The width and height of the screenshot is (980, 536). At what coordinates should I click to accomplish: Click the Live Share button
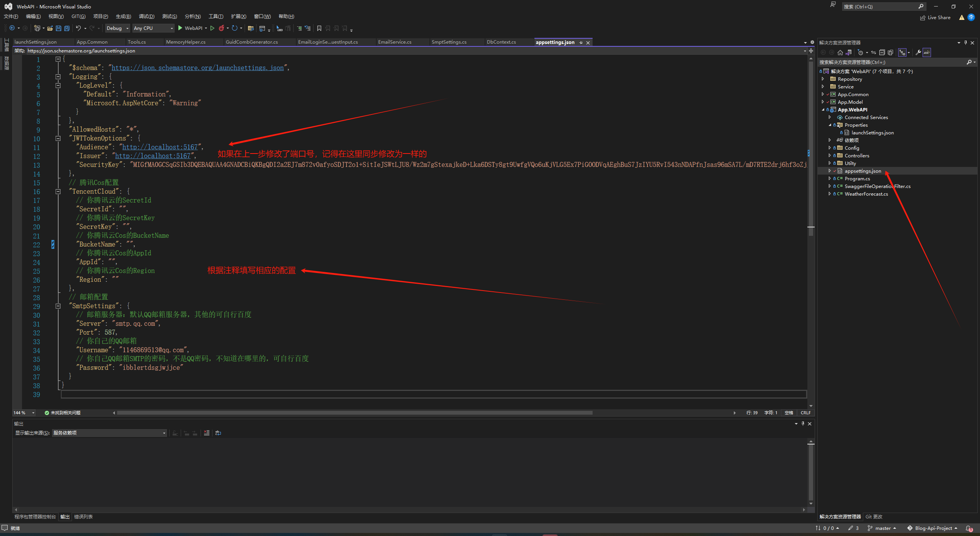coord(935,17)
